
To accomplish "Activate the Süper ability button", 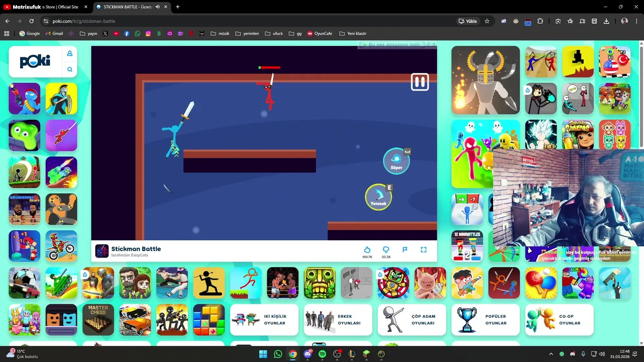I will pos(396,161).
